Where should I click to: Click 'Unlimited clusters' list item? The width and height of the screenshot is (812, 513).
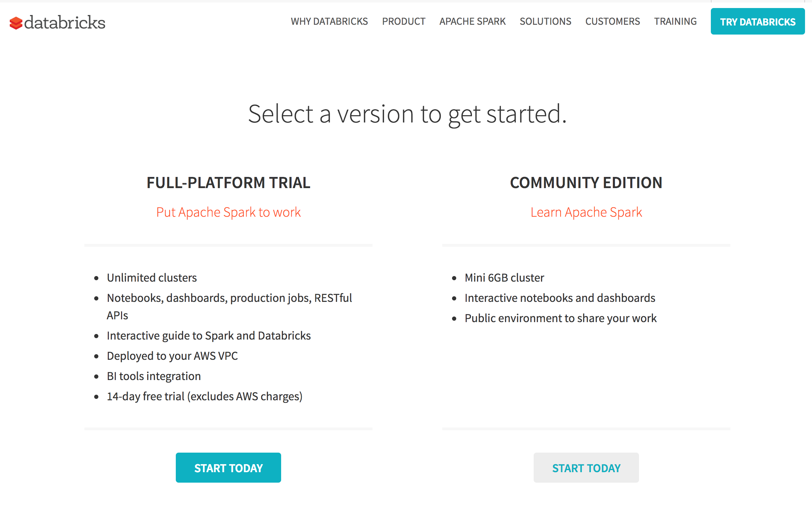152,278
